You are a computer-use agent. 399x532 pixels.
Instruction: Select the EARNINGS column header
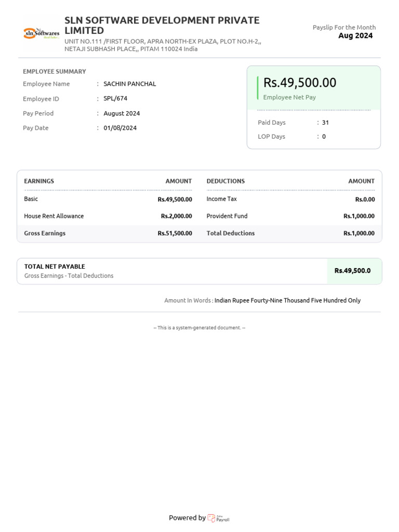(x=39, y=181)
